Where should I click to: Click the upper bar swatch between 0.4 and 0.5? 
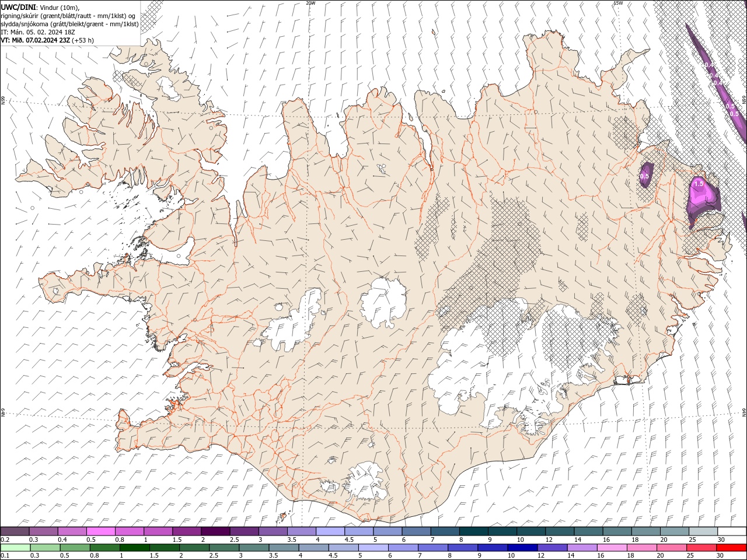tap(72, 531)
